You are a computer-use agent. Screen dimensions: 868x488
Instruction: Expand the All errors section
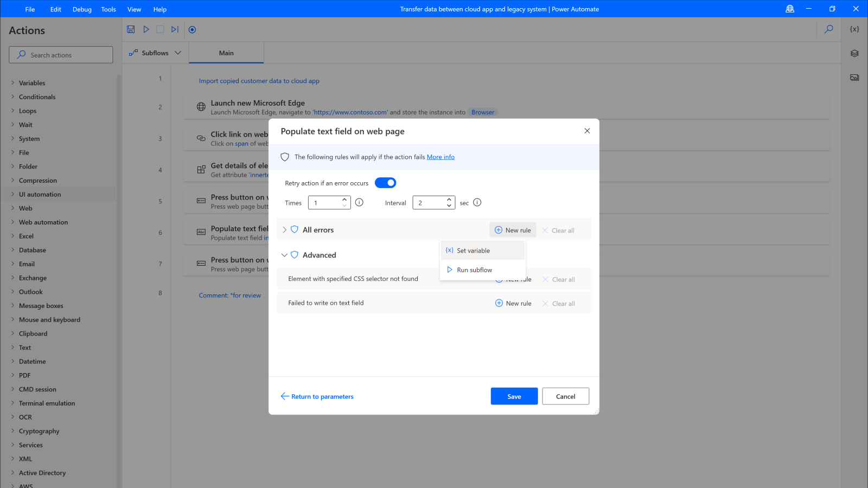coord(284,230)
